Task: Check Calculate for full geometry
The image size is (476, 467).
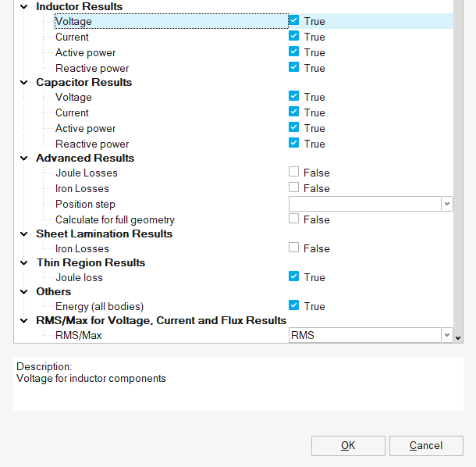Action: click(293, 219)
